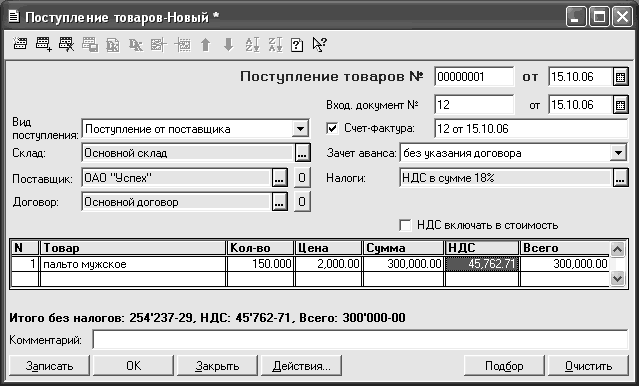Click the Подбор button

coord(504,366)
